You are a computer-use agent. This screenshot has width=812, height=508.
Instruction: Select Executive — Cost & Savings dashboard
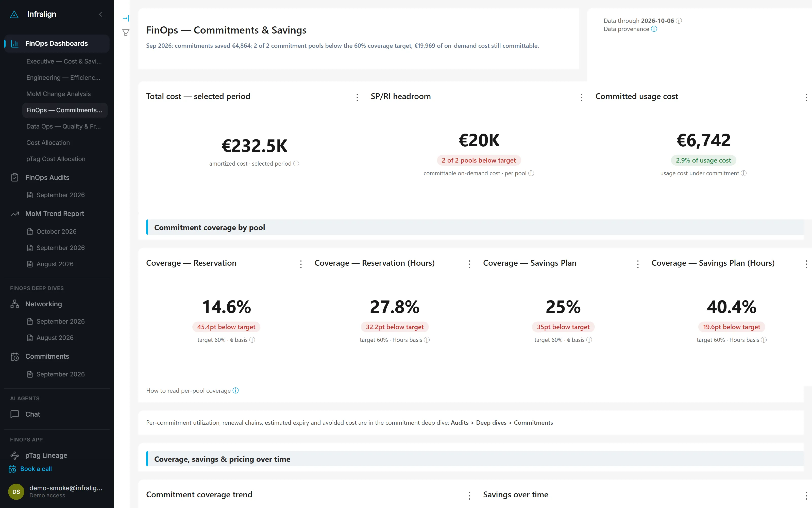[x=64, y=61]
